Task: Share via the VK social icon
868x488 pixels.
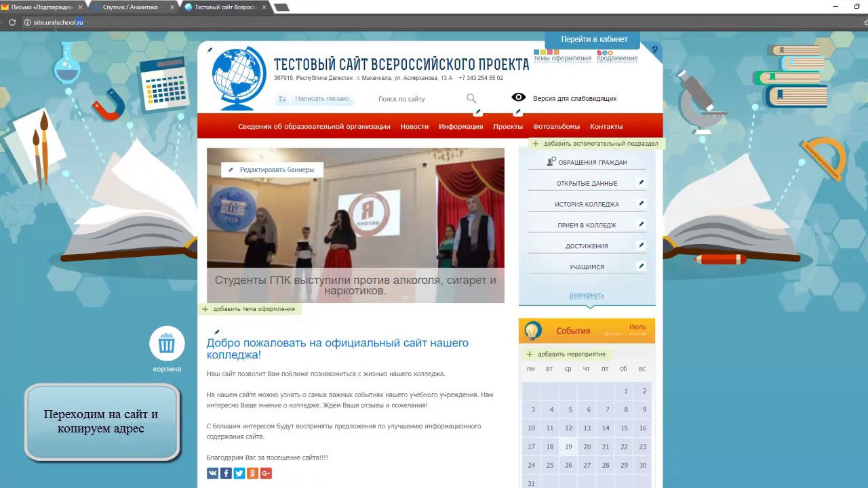Action: pos(213,473)
